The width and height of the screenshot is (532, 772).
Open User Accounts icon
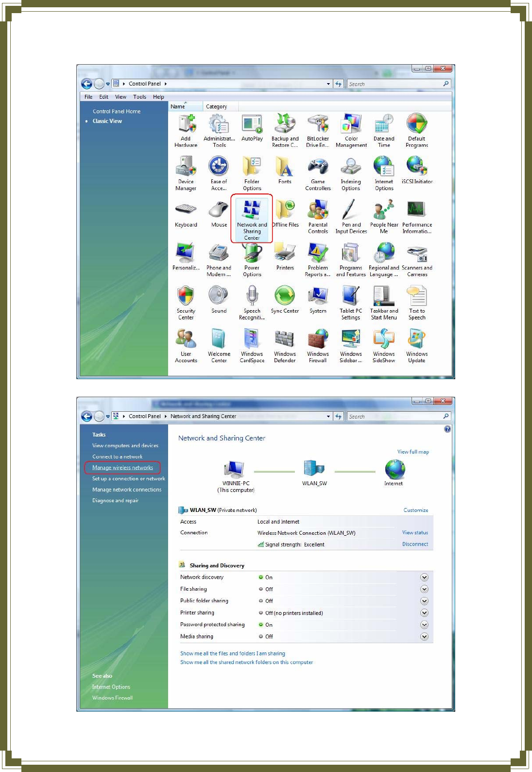(186, 346)
